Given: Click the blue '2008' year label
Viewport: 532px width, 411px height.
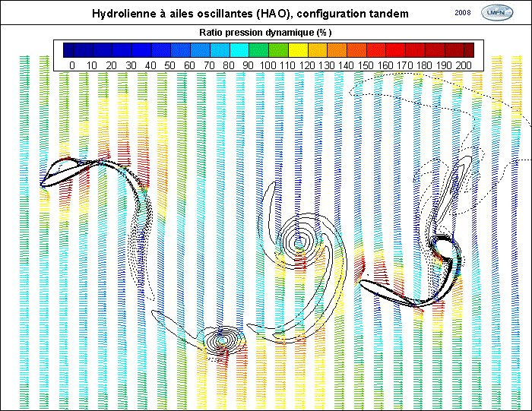Looking at the screenshot, I should coord(463,13).
